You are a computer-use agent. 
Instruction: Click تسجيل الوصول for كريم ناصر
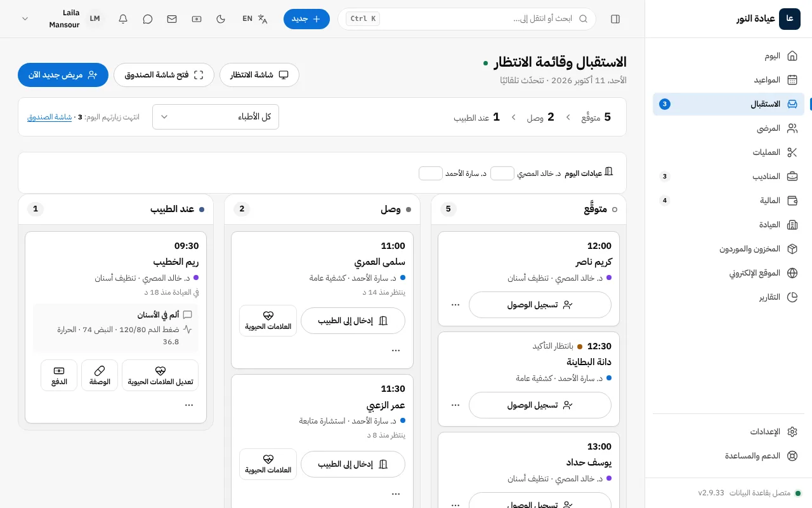540,305
